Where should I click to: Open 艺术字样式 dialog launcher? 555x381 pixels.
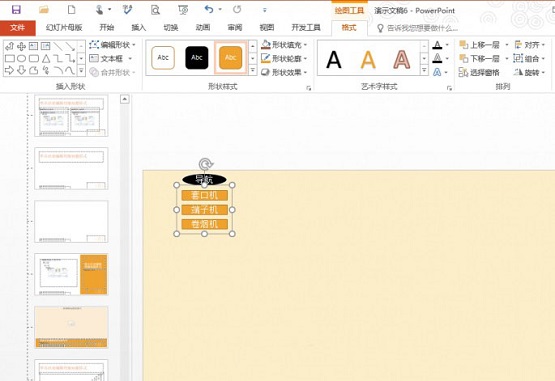coord(449,88)
